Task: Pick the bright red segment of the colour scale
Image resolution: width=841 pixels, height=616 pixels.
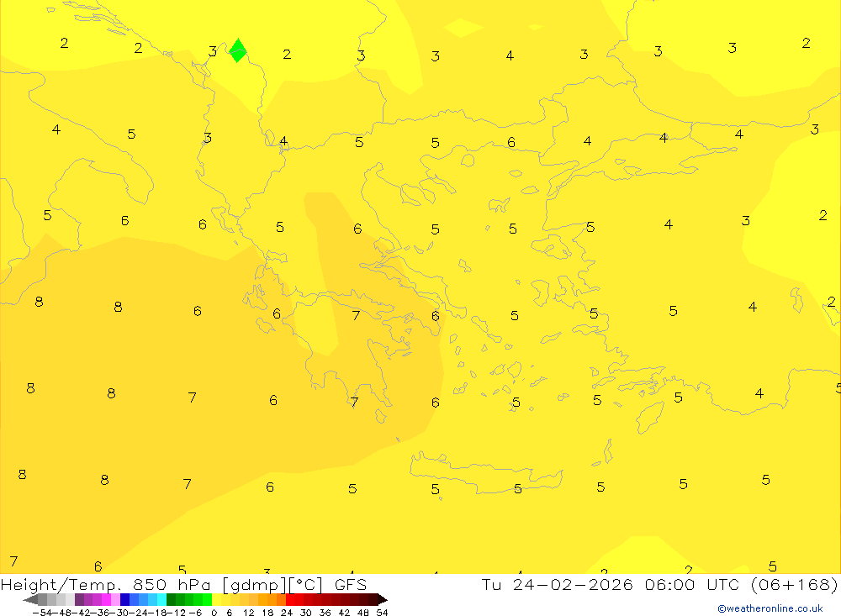Action: pos(290,600)
